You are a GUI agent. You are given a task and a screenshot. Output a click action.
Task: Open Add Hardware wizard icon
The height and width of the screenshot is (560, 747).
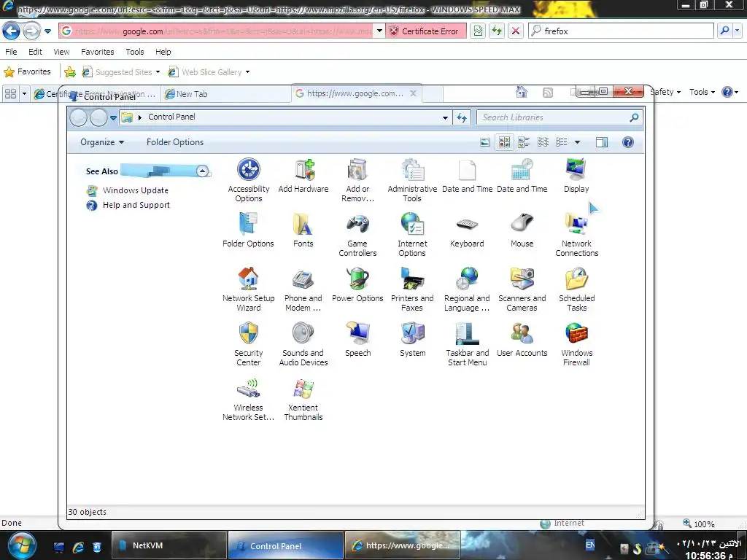point(303,175)
